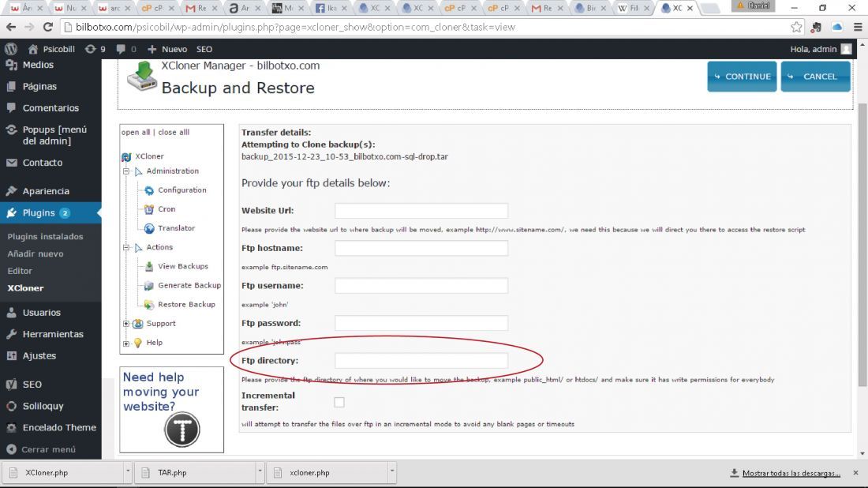The width and height of the screenshot is (868, 488).
Task: Open the updates icon showing 9
Action: click(x=95, y=49)
